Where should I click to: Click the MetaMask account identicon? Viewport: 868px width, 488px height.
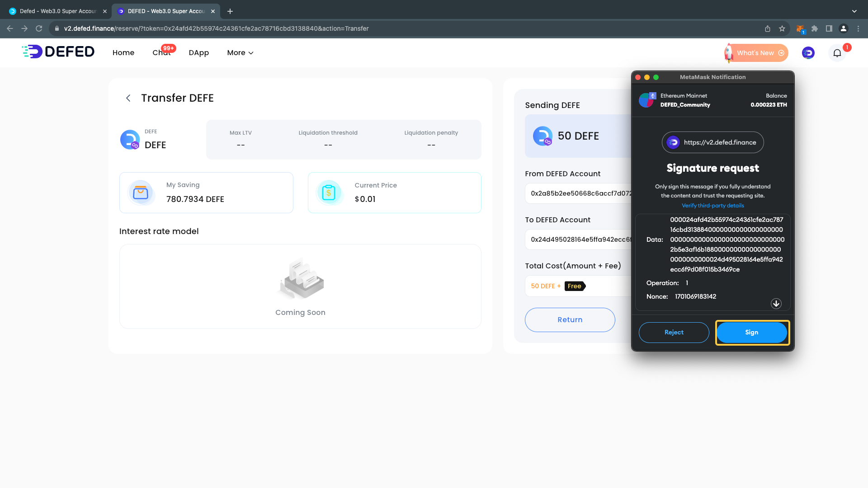pyautogui.click(x=646, y=100)
